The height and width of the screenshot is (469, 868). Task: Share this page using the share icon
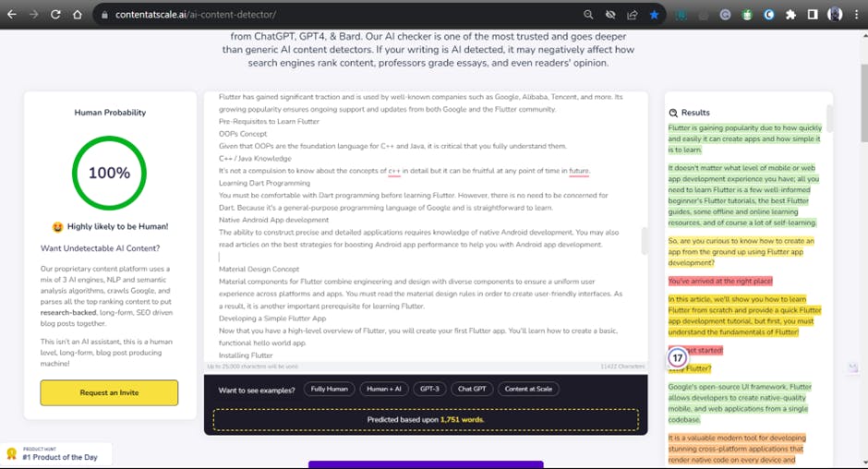click(x=633, y=15)
